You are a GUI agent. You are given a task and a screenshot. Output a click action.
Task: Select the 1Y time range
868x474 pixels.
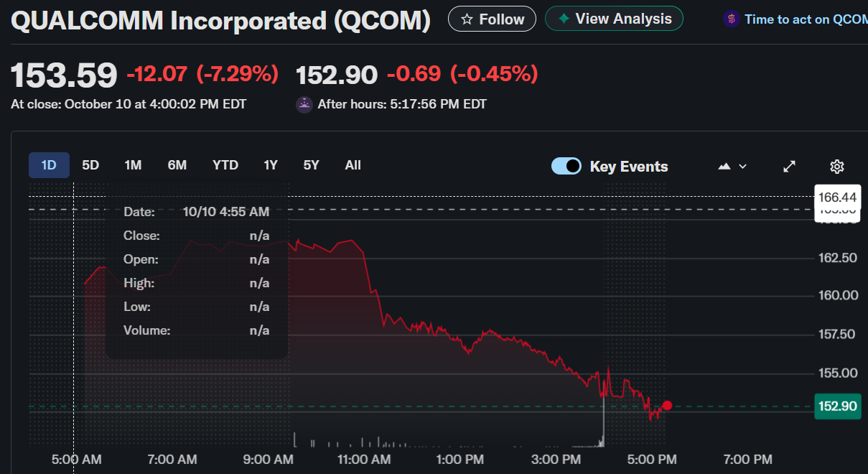point(271,165)
